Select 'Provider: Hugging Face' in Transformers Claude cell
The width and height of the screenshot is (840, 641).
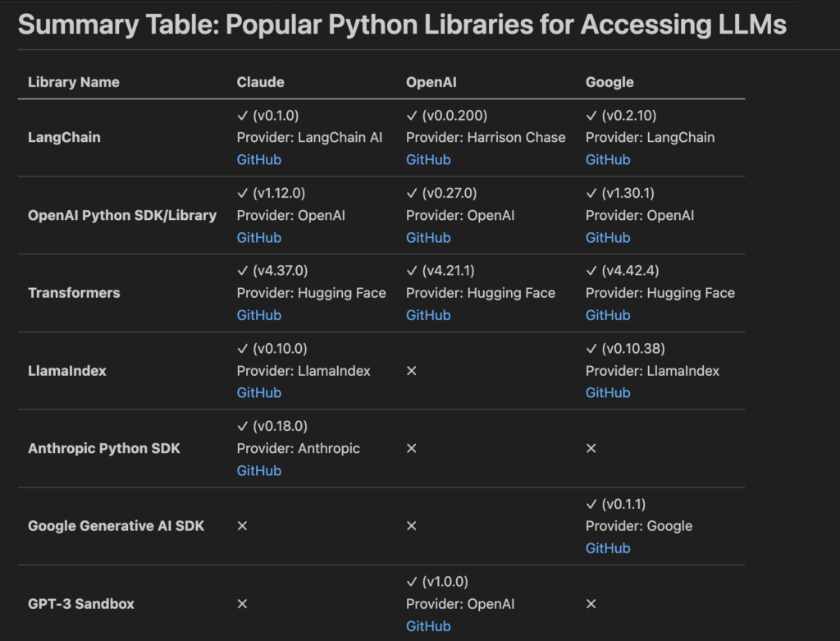[x=311, y=293]
